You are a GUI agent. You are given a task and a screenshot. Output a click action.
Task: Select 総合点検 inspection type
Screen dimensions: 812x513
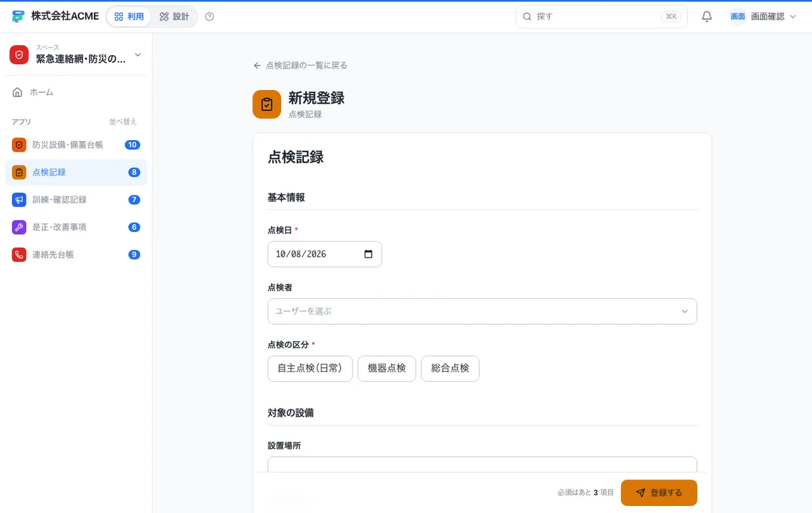pos(450,368)
